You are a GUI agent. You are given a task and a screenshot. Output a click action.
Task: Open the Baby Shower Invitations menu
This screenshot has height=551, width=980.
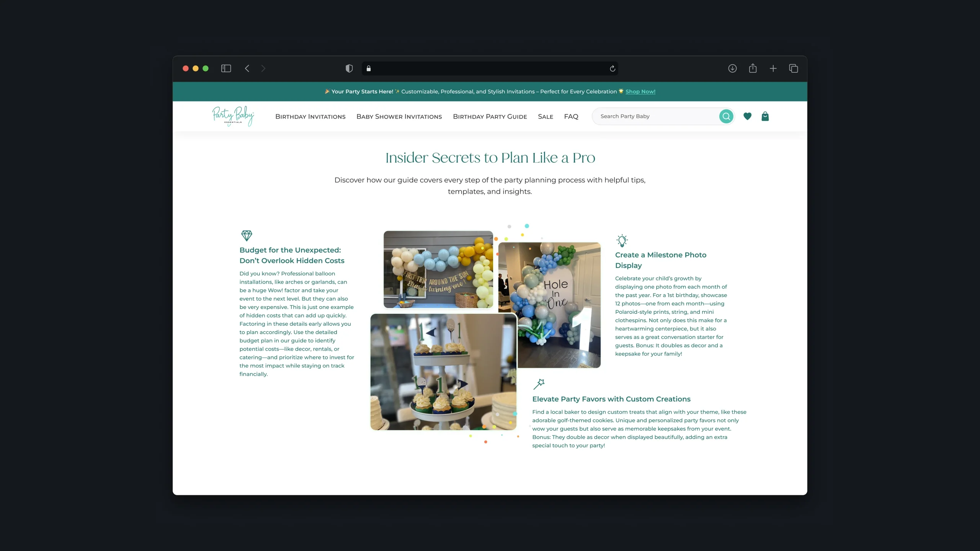pyautogui.click(x=399, y=117)
